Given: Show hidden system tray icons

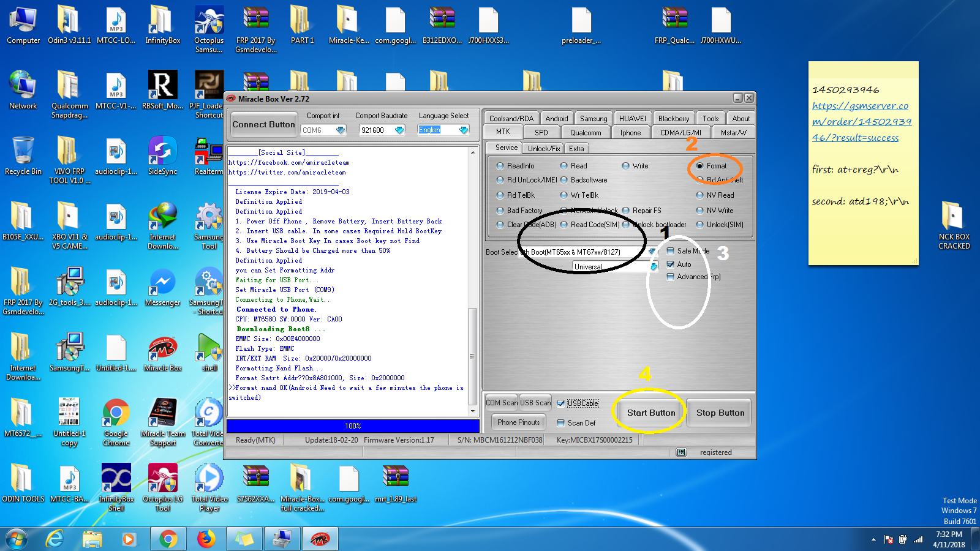Looking at the screenshot, I should tap(873, 539).
